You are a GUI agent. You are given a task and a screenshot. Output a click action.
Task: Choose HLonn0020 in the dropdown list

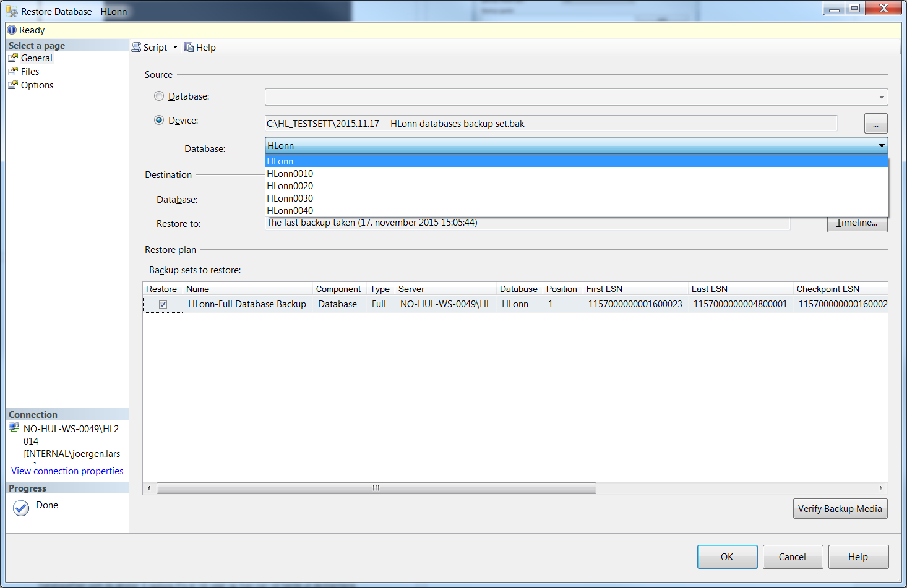click(577, 186)
